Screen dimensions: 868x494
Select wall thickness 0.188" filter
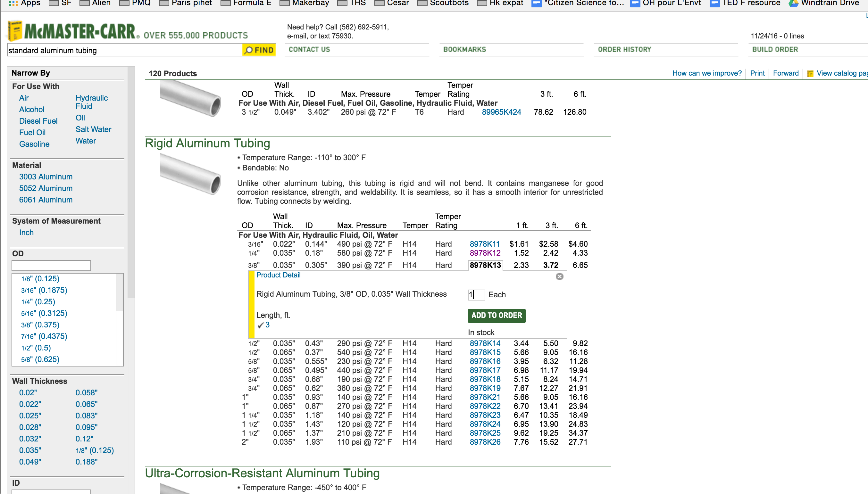(x=86, y=462)
